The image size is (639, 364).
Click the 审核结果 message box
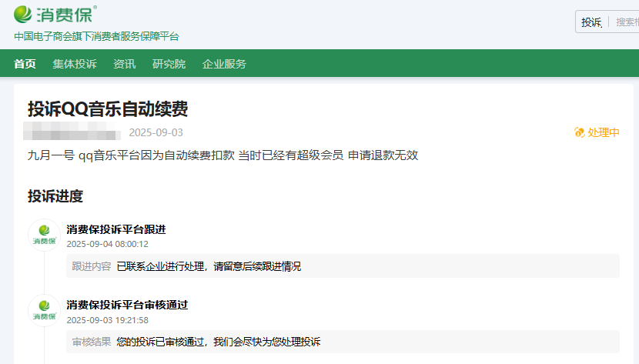pyautogui.click(x=343, y=342)
